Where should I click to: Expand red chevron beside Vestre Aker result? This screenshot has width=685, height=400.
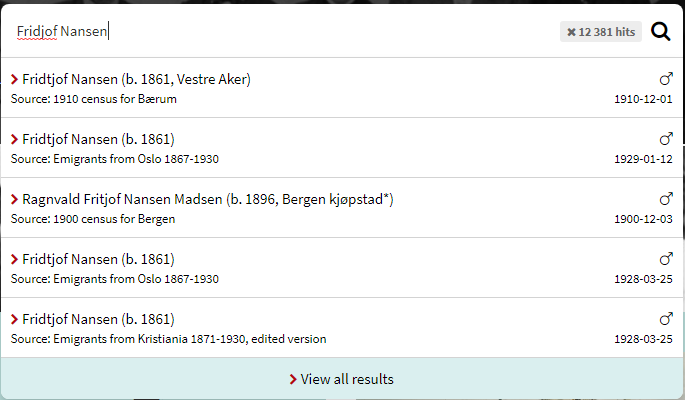pos(14,79)
